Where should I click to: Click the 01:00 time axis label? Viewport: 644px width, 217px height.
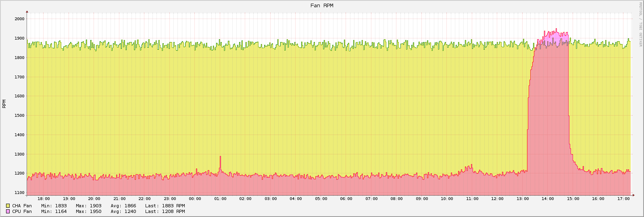click(220, 199)
